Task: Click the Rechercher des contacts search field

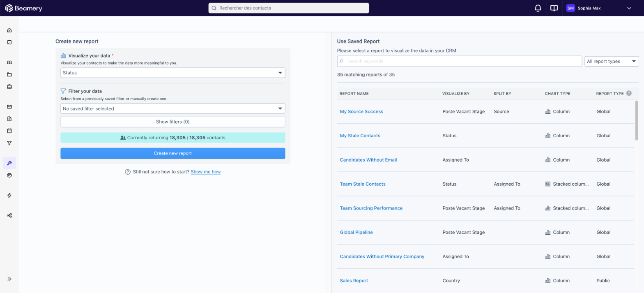Action: coord(289,8)
